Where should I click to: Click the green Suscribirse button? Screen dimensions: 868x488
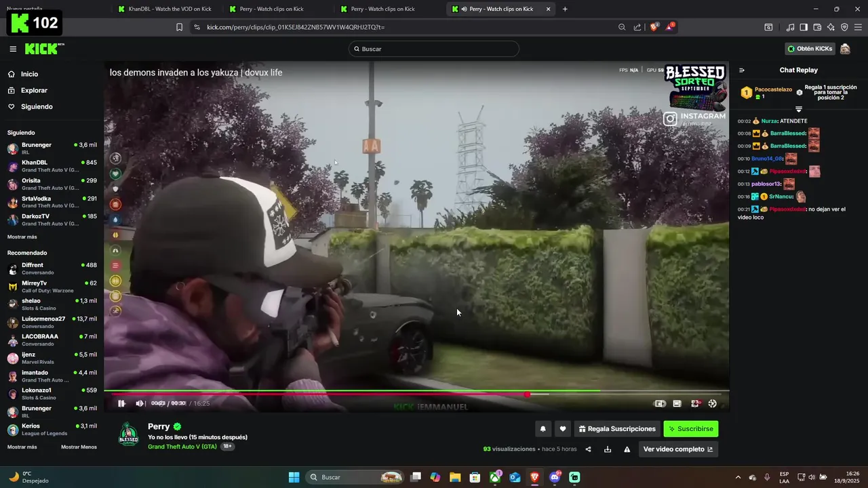point(691,428)
